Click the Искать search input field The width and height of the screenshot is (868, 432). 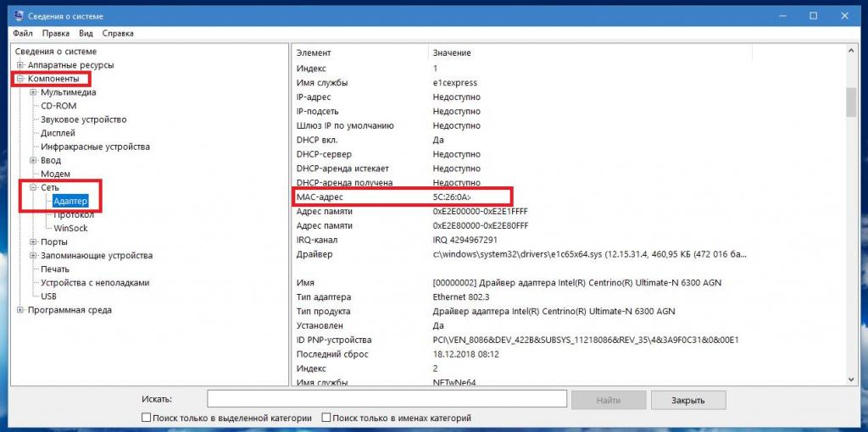[x=387, y=399]
